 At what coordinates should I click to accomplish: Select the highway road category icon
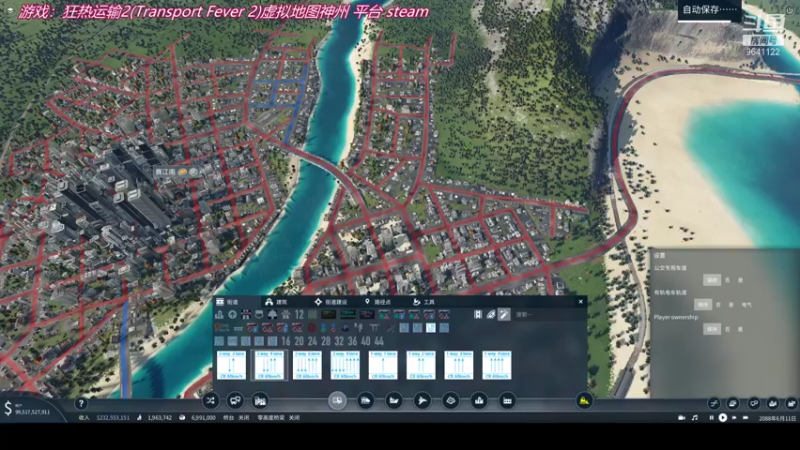pyautogui.click(x=246, y=314)
